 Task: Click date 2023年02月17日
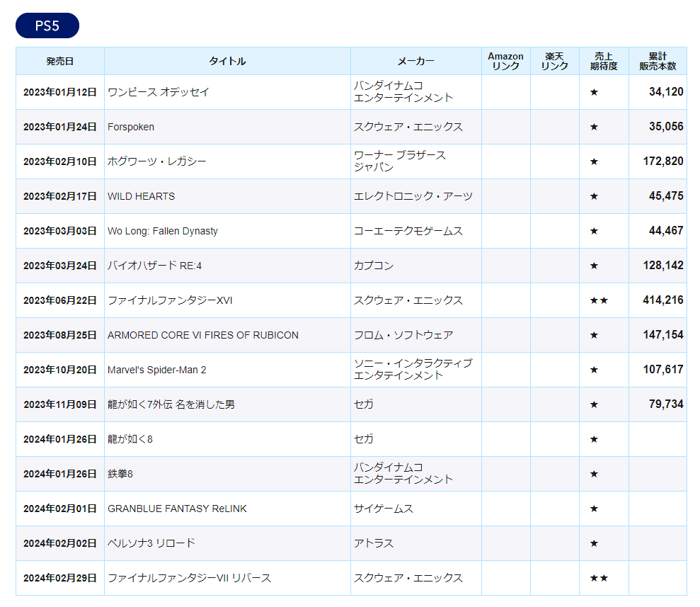click(60, 196)
